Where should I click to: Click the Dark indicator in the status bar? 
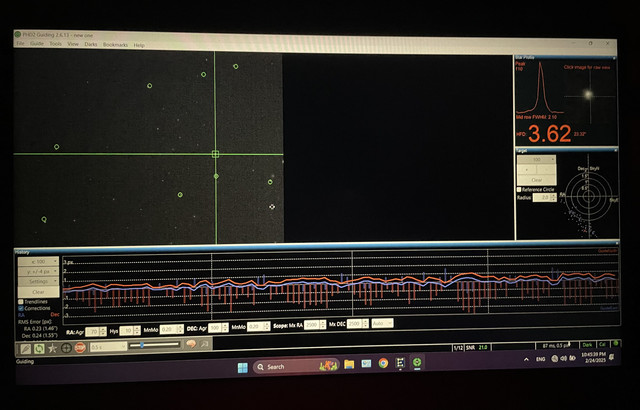pos(587,345)
